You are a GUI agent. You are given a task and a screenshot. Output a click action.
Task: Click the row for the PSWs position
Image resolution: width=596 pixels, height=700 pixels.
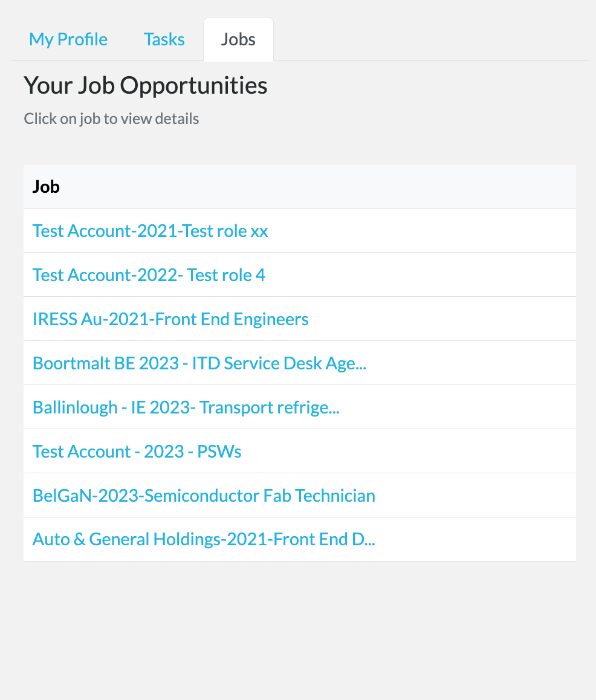coord(137,451)
